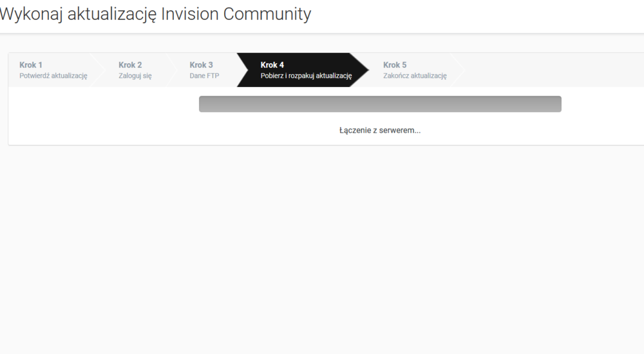Click the chevron arrow after Krok 5
Viewport: 644px width, 354px height.
tap(457, 70)
